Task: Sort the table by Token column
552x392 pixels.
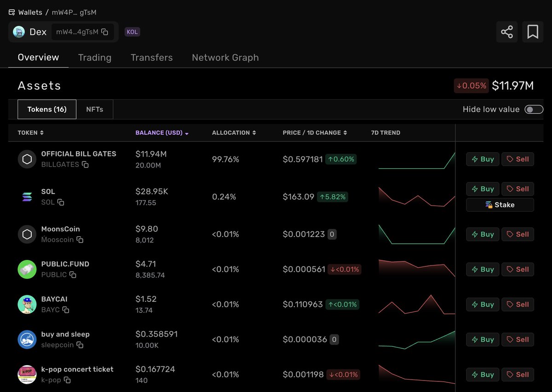Action: pos(31,133)
